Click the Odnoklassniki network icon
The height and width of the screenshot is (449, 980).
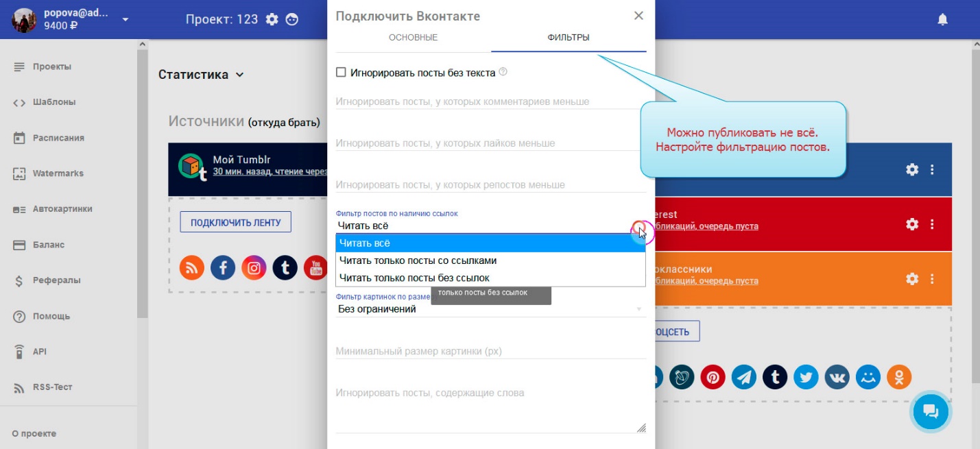click(899, 377)
